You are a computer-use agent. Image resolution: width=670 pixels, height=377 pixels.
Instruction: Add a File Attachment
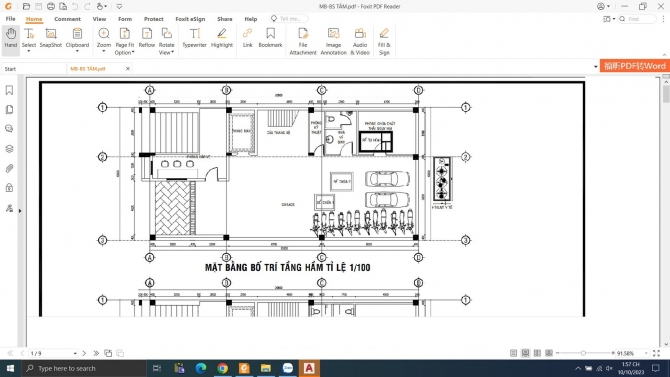point(303,41)
